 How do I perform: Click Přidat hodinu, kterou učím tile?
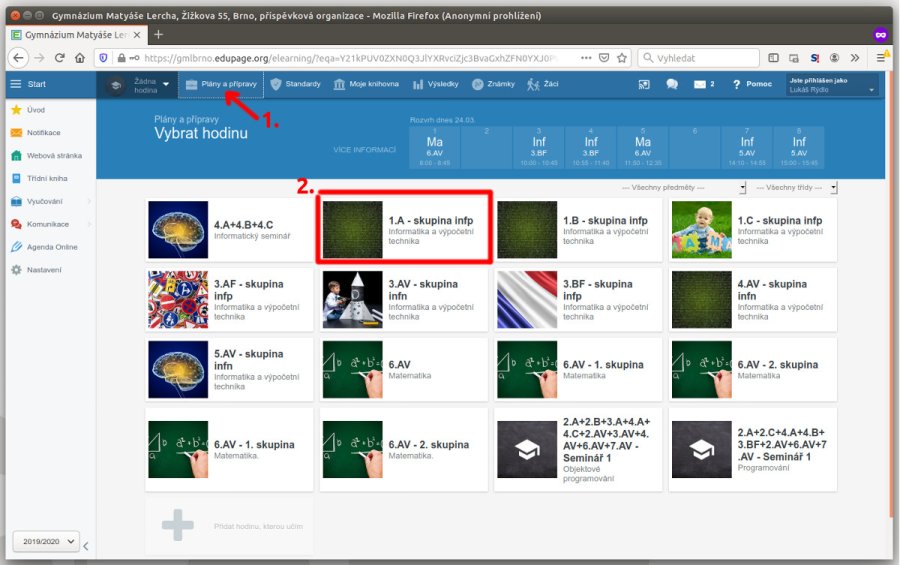coord(231,526)
